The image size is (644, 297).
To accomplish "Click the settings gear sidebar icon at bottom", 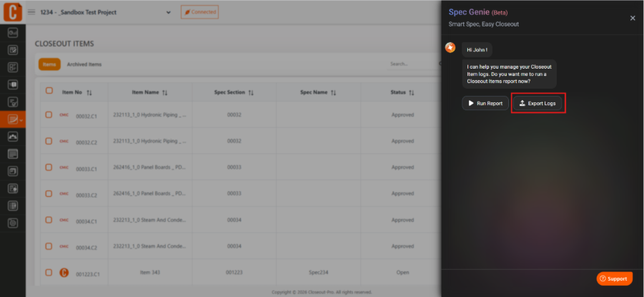I will 13,223.
